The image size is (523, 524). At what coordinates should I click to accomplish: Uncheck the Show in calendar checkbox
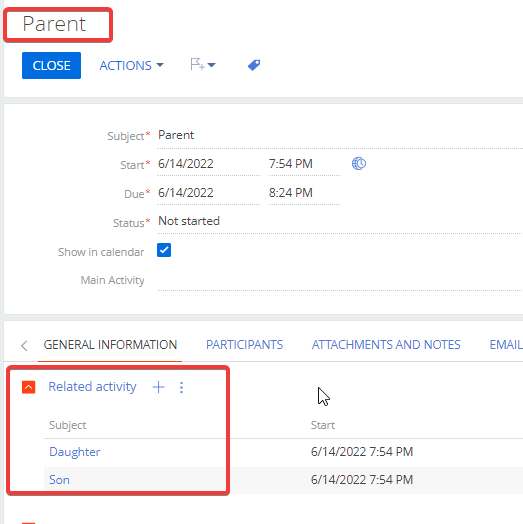point(164,250)
